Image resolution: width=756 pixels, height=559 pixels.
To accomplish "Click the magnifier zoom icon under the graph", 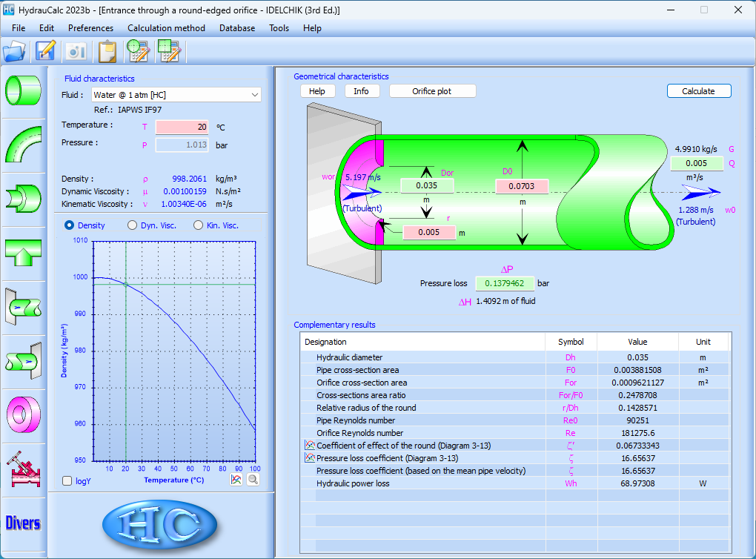I will pos(253,480).
